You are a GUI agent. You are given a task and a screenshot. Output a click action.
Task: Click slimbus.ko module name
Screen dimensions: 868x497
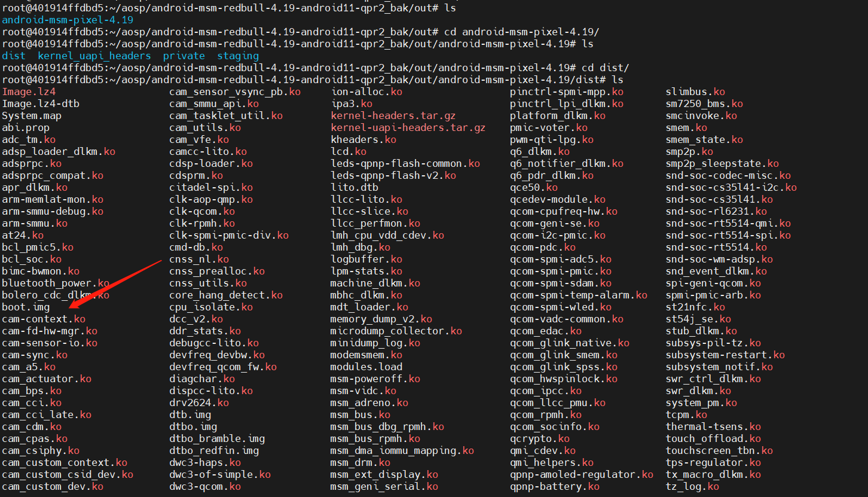695,92
